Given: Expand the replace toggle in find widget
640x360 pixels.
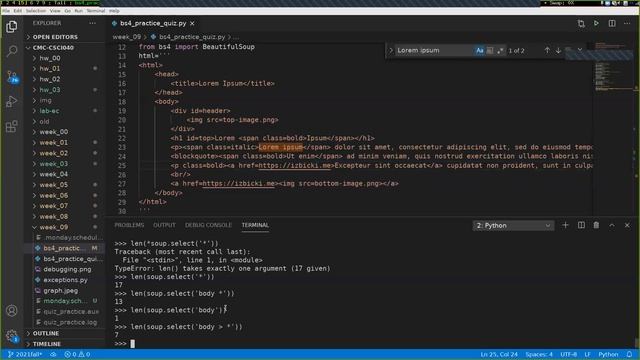Looking at the screenshot, I should pyautogui.click(x=391, y=50).
